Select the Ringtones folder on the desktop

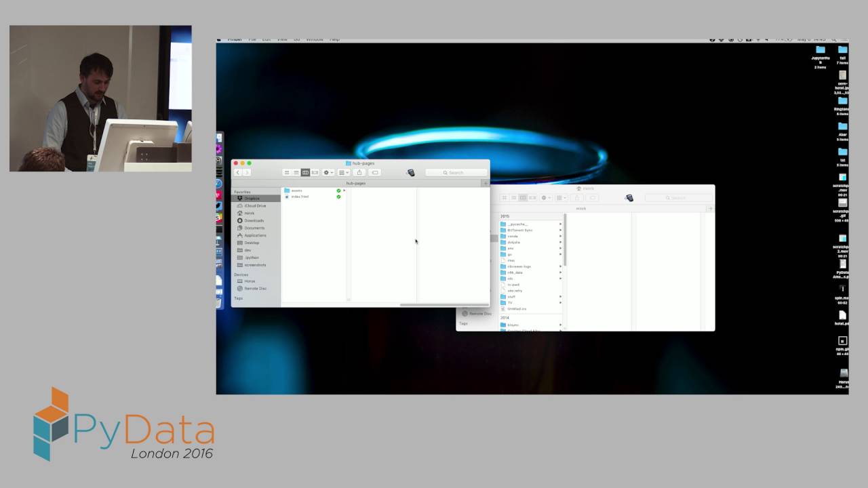pos(842,105)
